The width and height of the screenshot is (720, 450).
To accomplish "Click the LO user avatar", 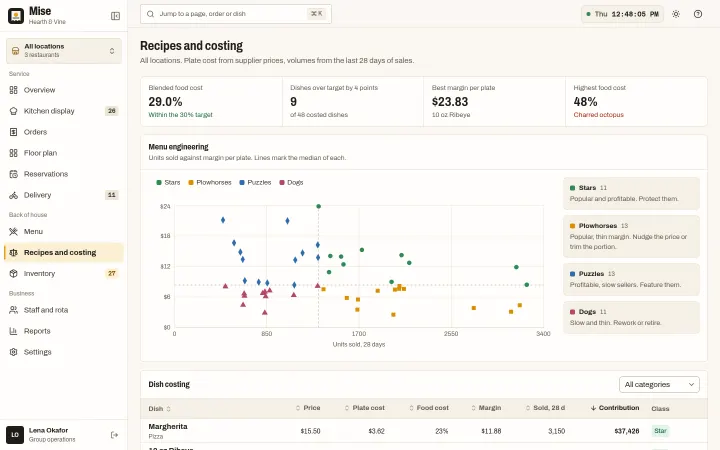I will pos(15,435).
